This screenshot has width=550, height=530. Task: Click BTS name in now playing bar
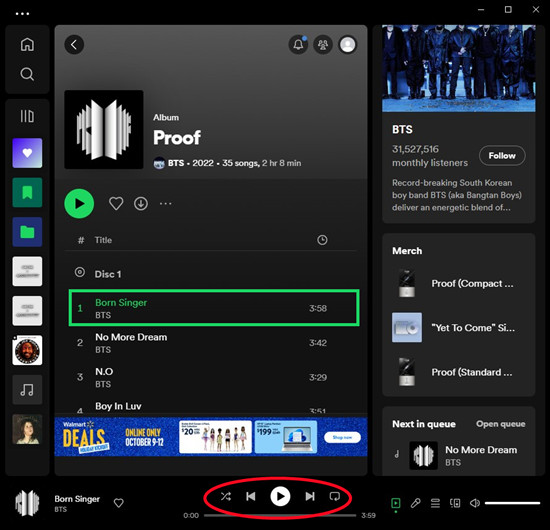[61, 509]
